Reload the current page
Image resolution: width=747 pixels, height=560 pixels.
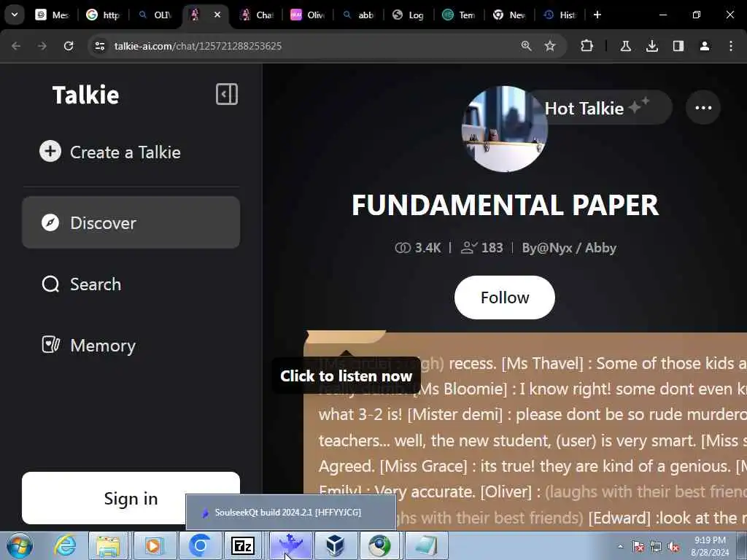click(69, 46)
